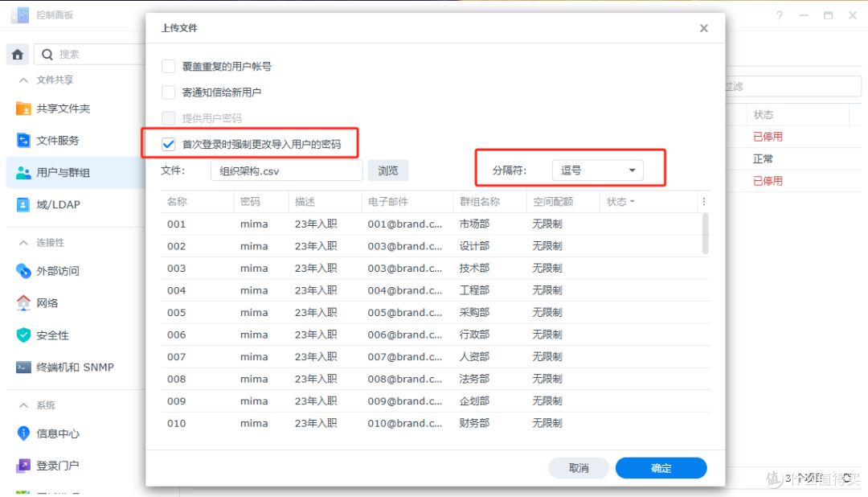Click 财务部 group cell
Viewport: 868px width, 497px height.
coord(474,423)
